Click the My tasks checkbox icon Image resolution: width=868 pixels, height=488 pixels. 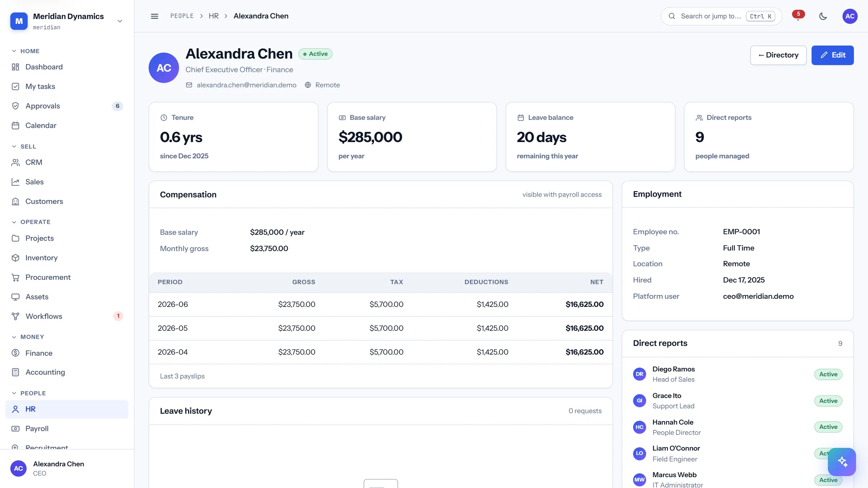click(x=15, y=86)
